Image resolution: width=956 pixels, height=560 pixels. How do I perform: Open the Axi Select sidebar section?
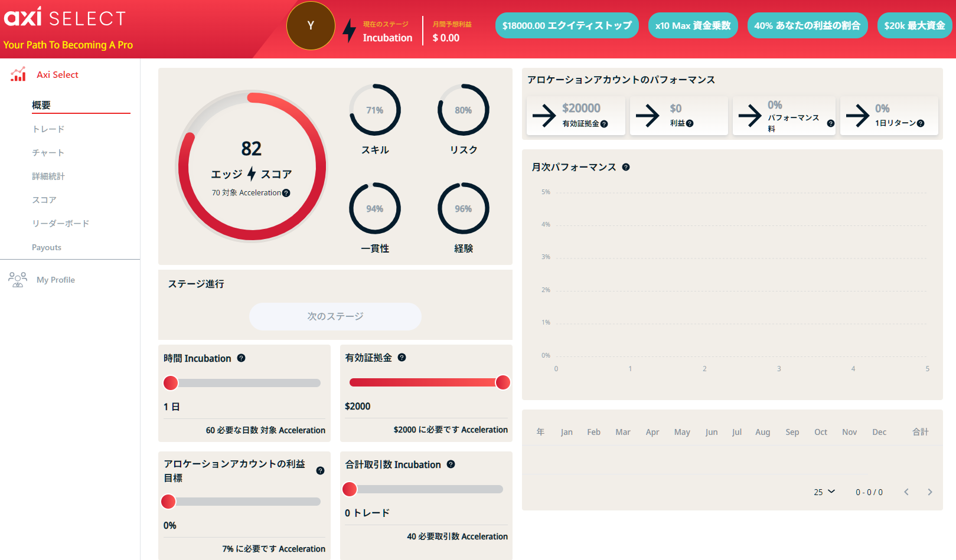point(57,74)
